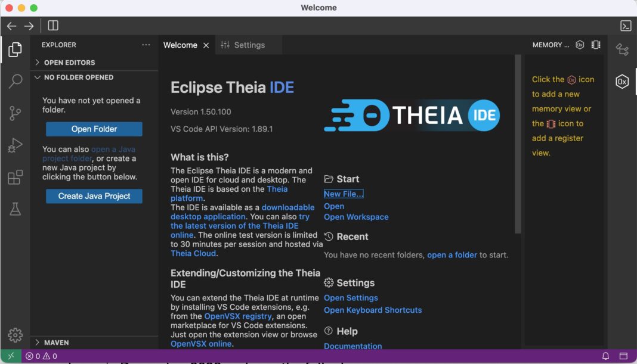Add a new memory view with the 0x icon
This screenshot has height=364, width=637.
(x=580, y=45)
